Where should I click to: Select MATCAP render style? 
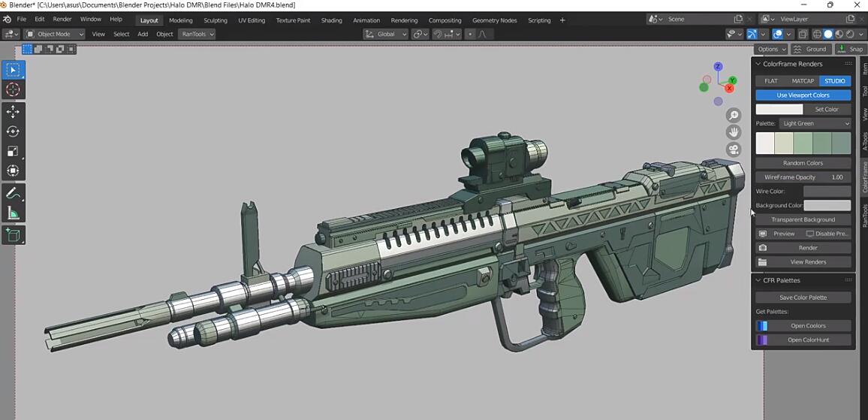pos(803,81)
